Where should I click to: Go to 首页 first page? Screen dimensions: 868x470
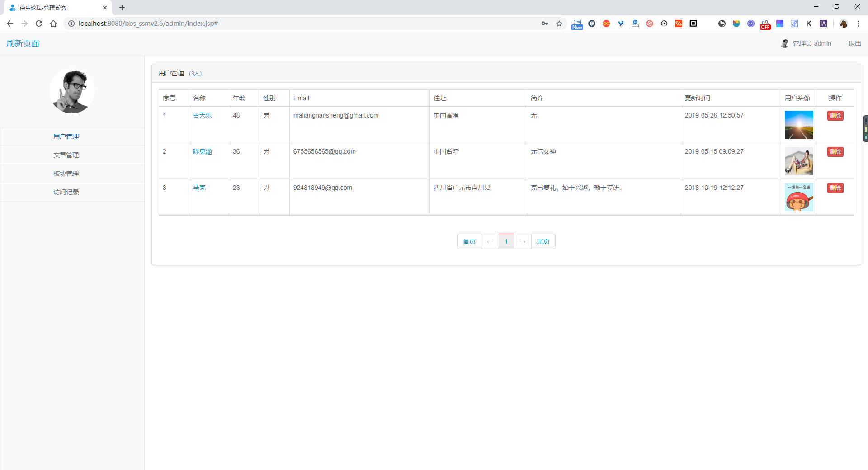469,241
